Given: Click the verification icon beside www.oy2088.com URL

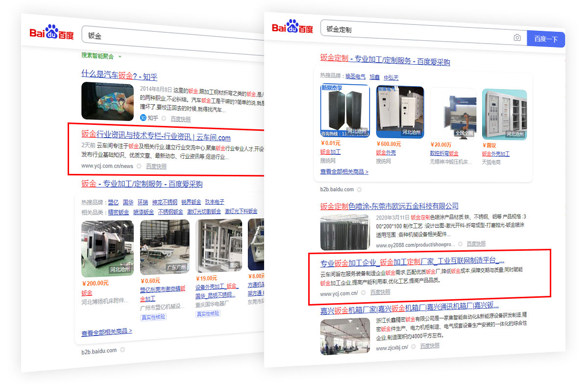Looking at the screenshot, I should (x=460, y=244).
